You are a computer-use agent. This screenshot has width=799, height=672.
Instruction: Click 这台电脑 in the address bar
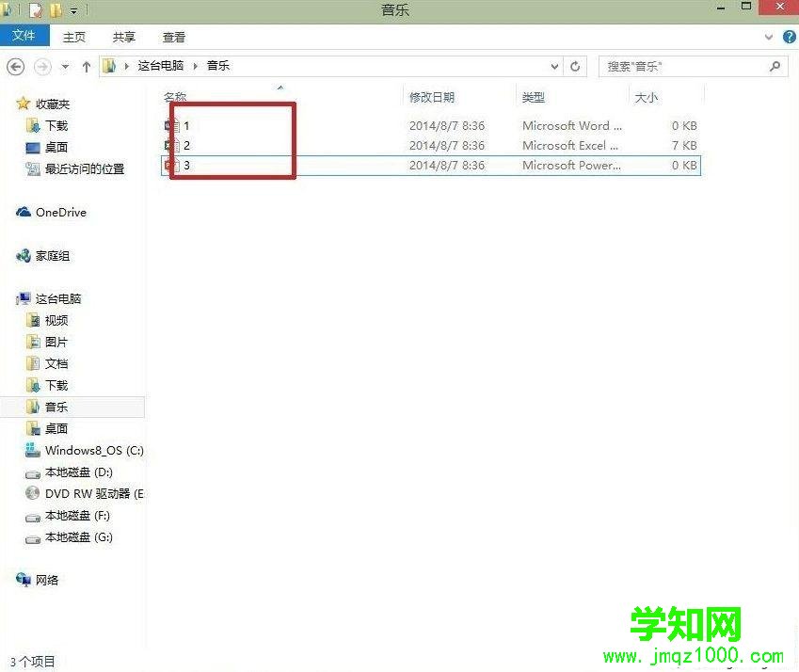click(161, 66)
